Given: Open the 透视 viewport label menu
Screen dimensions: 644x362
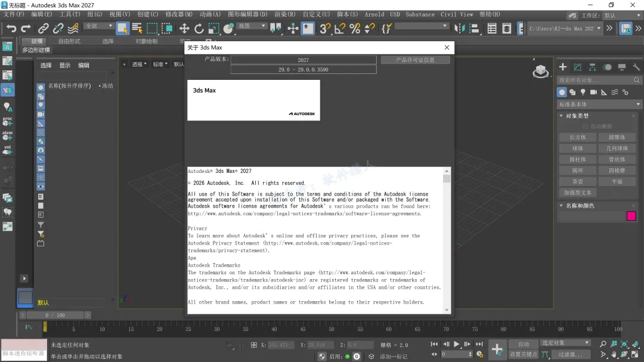Looking at the screenshot, I should (x=139, y=64).
